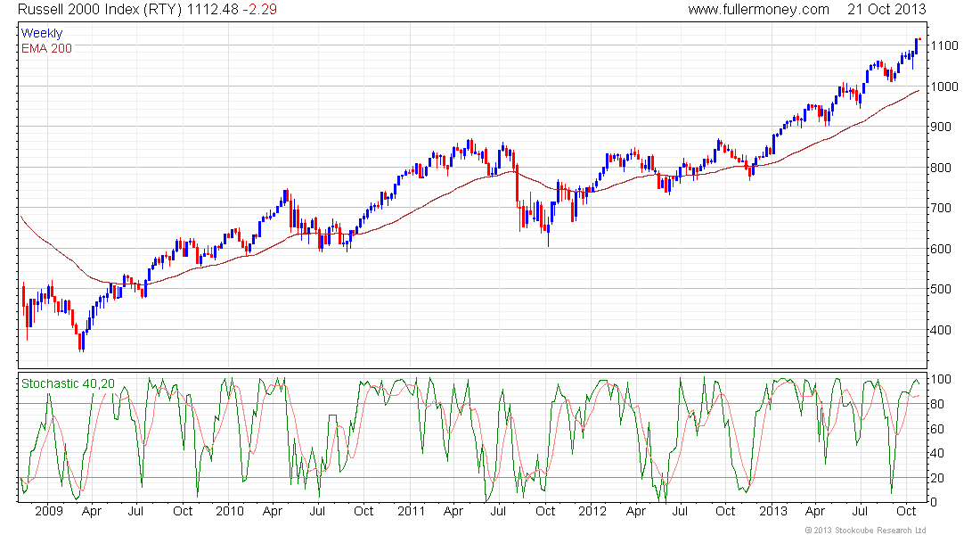Click the Stochastic 40,20 indicator label

[x=68, y=383]
